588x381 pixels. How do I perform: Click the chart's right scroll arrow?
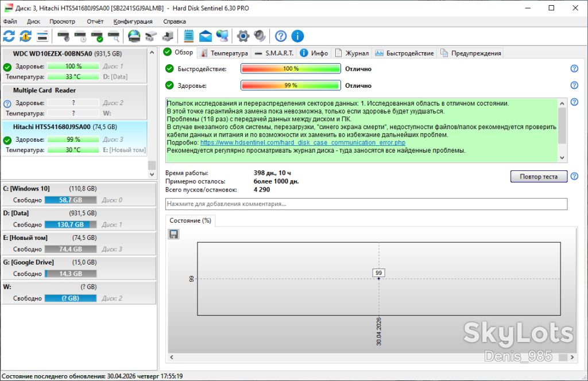tap(572, 357)
